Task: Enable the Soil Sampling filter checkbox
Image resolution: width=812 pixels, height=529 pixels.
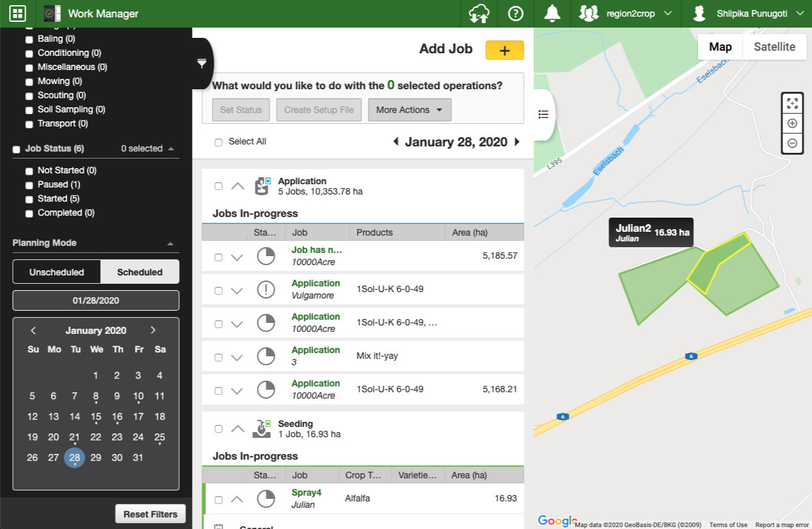Action: 29,110
